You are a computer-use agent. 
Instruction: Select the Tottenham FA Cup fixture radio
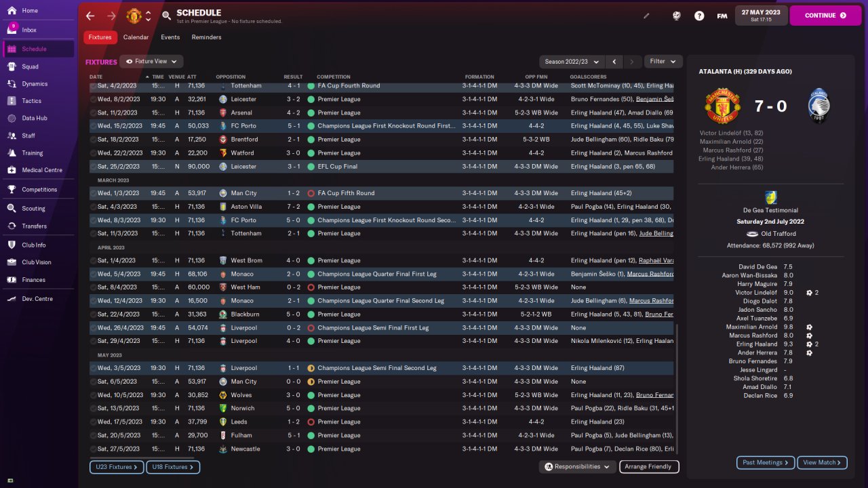point(94,86)
